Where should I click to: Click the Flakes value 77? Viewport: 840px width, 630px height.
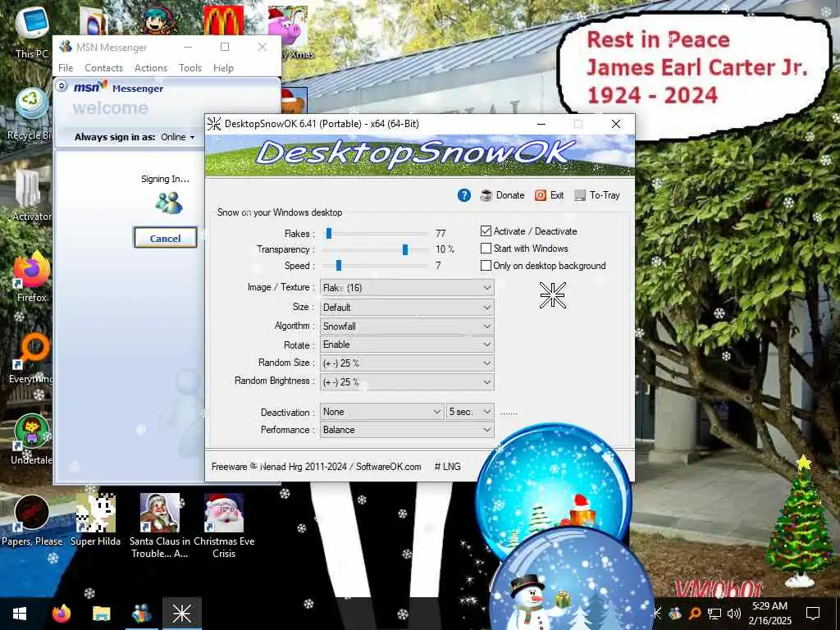point(441,233)
